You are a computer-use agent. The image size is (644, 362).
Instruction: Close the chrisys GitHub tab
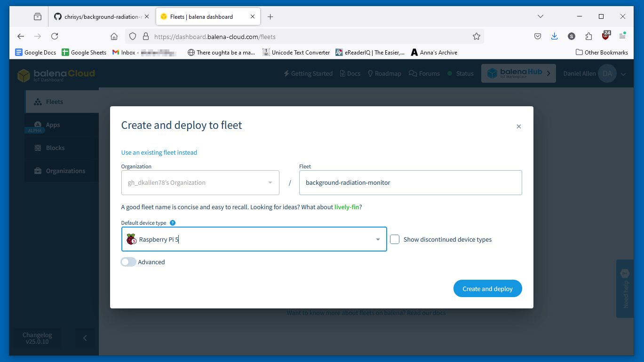point(147,16)
